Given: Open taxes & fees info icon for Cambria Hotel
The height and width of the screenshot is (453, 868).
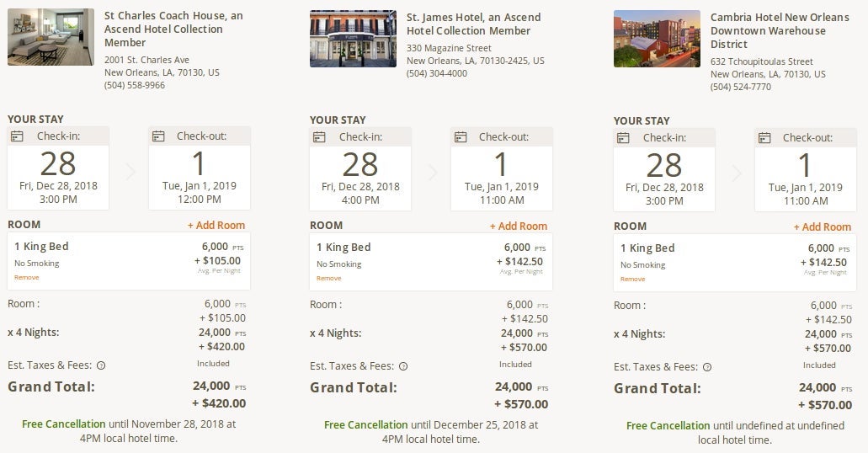Looking at the screenshot, I should click(707, 367).
